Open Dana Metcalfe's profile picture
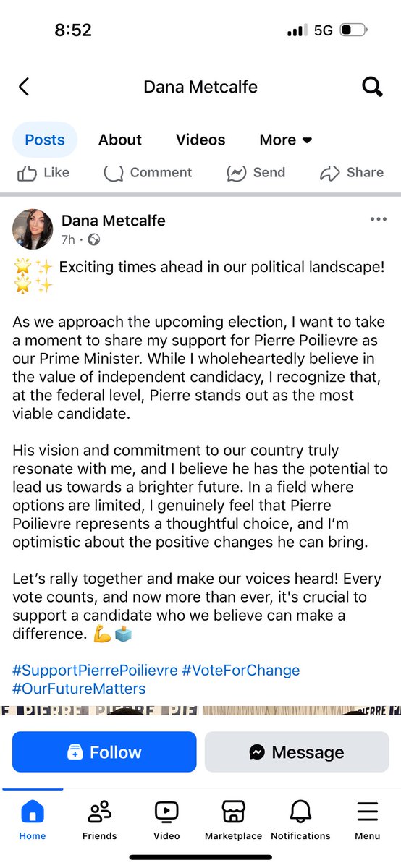 tap(33, 229)
